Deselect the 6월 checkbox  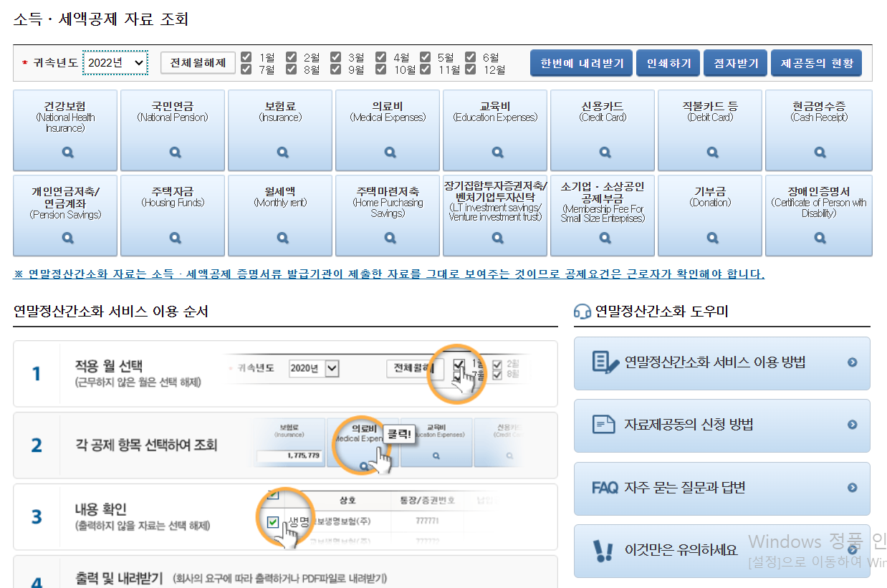470,57
